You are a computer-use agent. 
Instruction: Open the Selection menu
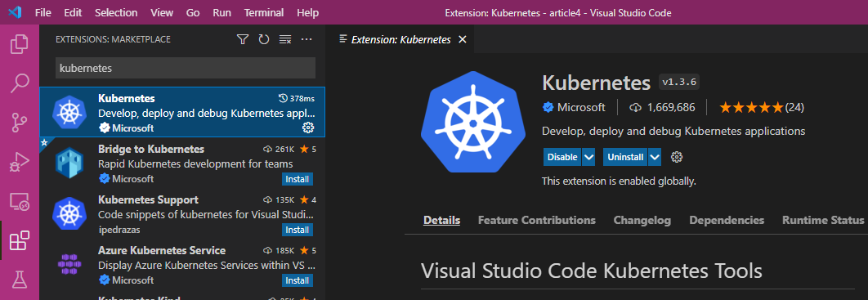pos(116,12)
